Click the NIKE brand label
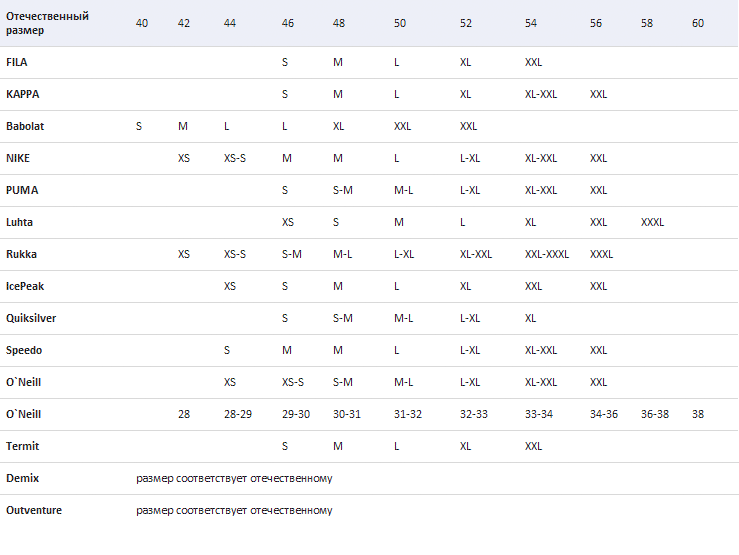Image resolution: width=739 pixels, height=555 pixels. tap(18, 158)
